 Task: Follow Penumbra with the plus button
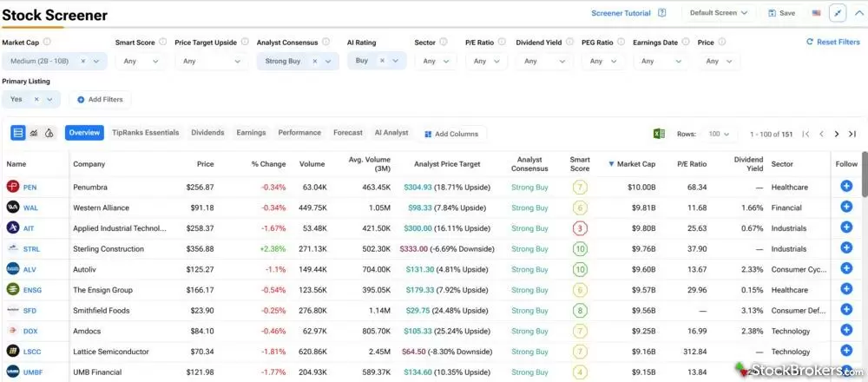(845, 187)
